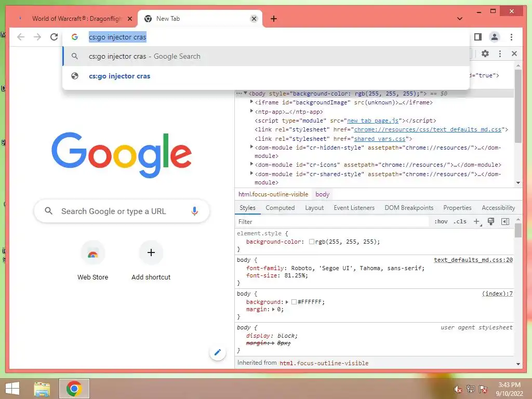The width and height of the screenshot is (532, 399).
Task: Click the Search Google or type a URL box
Action: coord(122,211)
